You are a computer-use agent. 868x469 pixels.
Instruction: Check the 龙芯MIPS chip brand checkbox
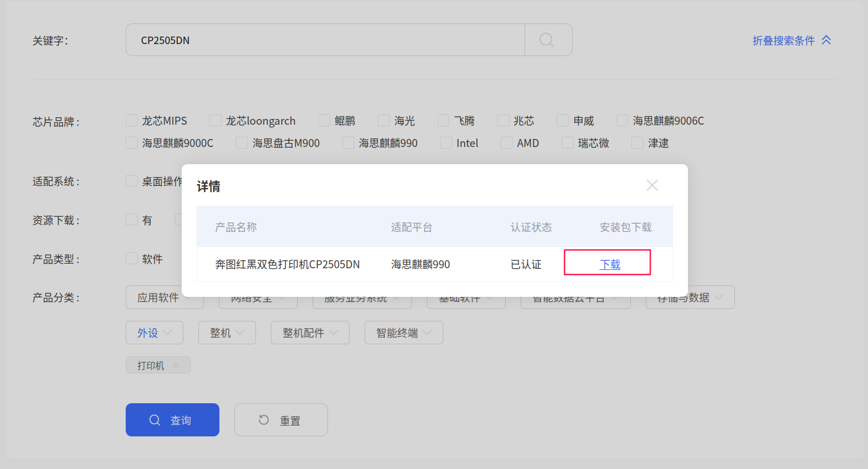point(132,120)
